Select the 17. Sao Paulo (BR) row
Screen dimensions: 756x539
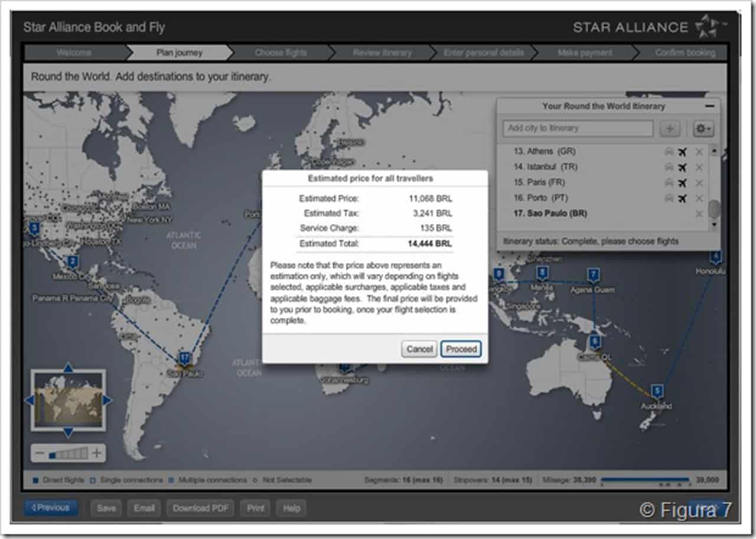pos(603,213)
